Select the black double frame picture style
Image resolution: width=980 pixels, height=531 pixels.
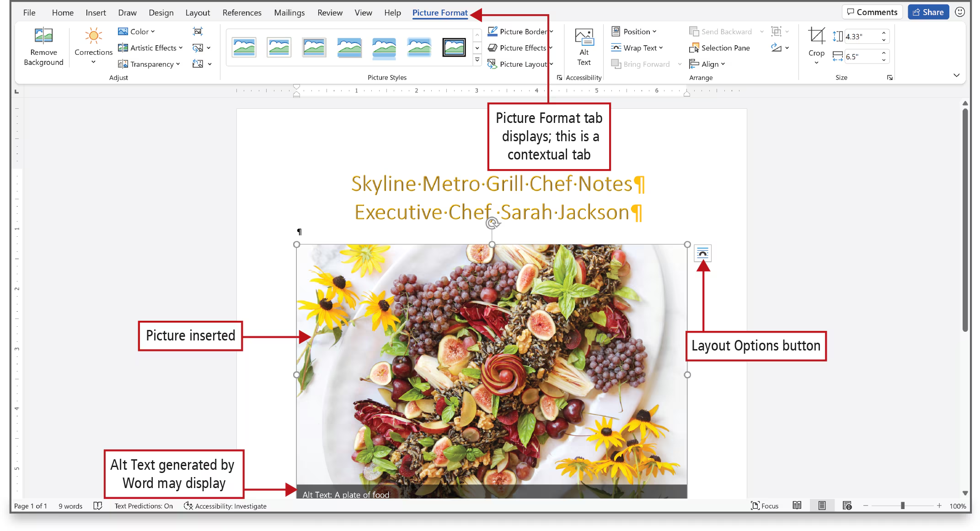454,48
